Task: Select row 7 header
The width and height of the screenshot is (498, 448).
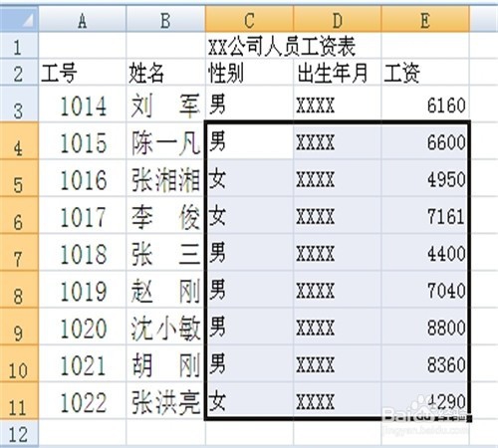Action: (19, 252)
